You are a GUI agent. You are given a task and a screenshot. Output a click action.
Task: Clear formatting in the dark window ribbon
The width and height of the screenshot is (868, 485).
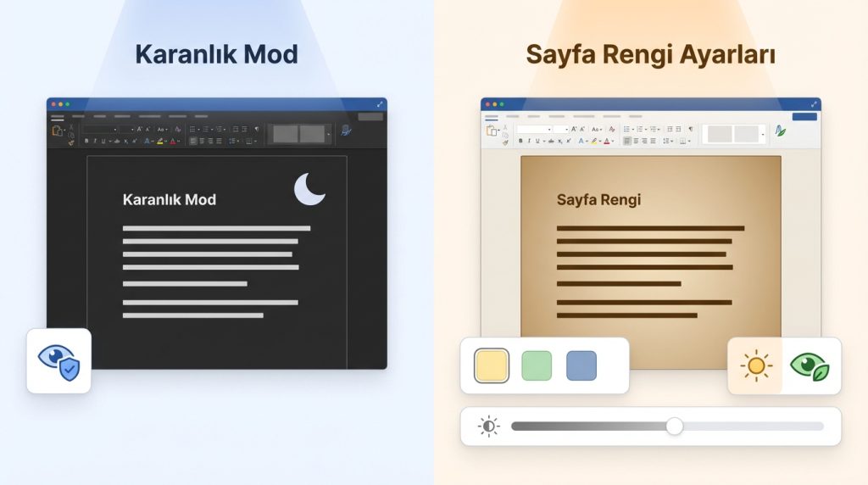[x=178, y=129]
